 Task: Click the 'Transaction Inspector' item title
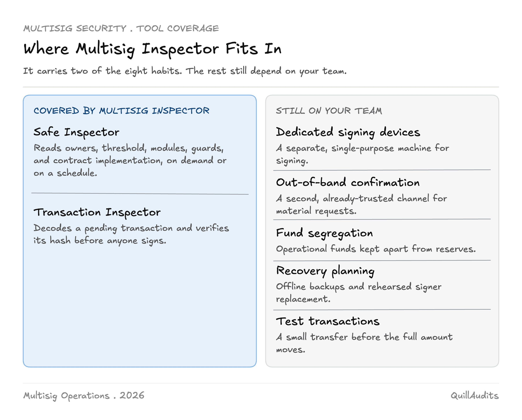coord(97,213)
